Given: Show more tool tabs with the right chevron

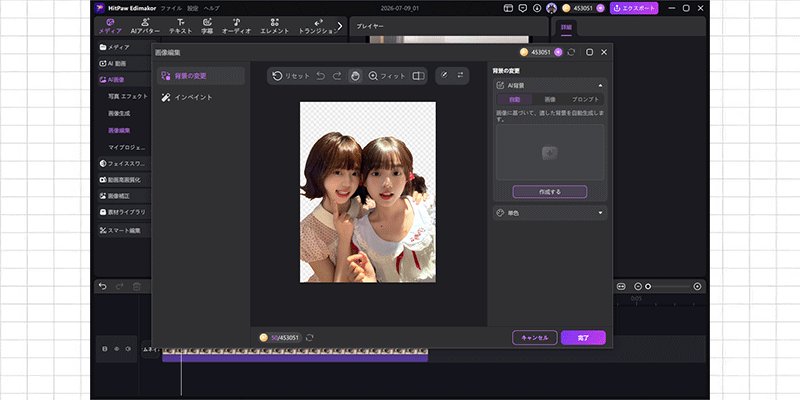Looking at the screenshot, I should point(340,26).
